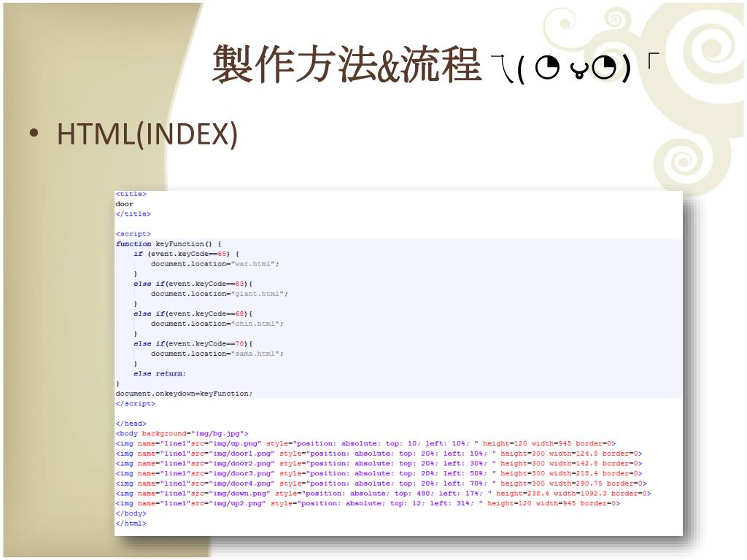Click the closing "</html>" tag line
Image resolution: width=747 pixels, height=560 pixels.
point(131,524)
